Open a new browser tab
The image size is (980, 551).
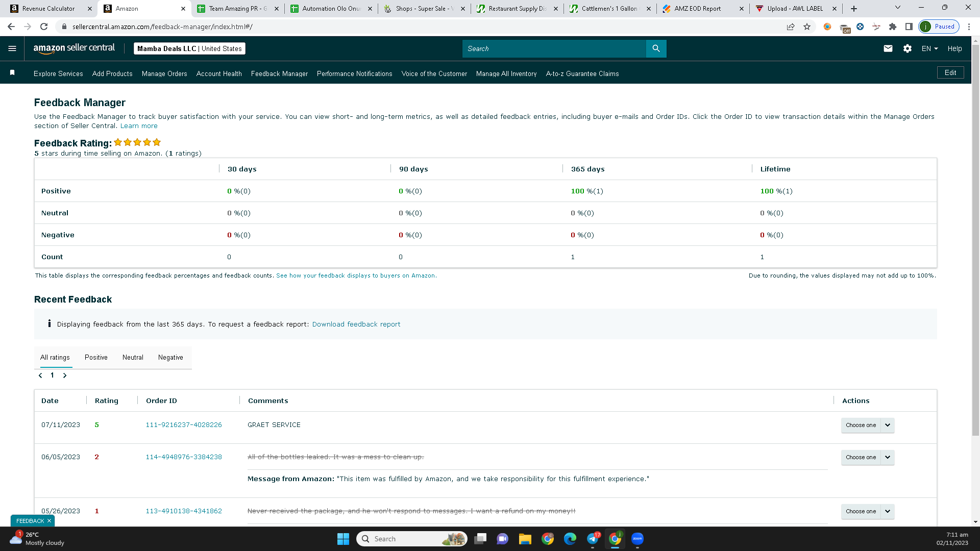[x=854, y=9]
